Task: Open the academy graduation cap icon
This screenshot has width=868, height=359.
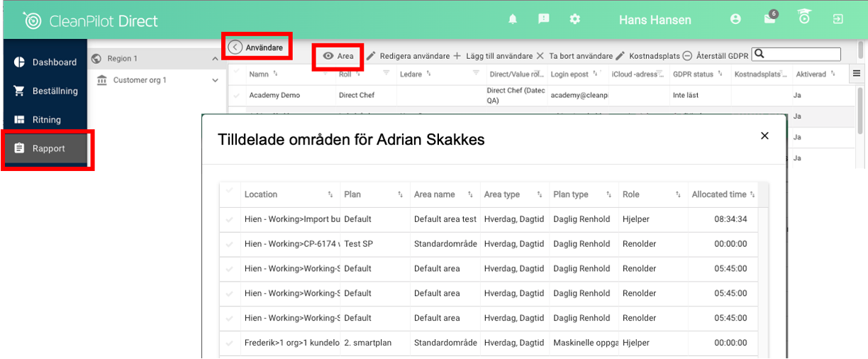Action: 804,18
